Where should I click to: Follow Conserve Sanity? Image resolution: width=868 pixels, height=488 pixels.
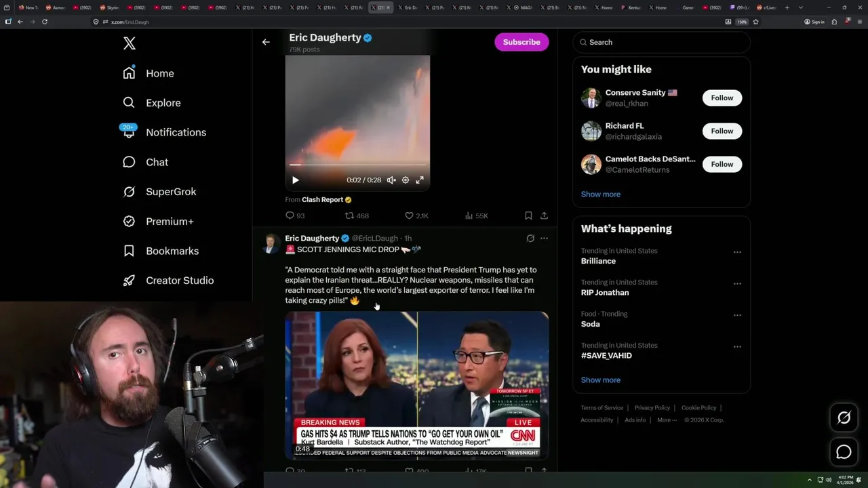click(722, 98)
